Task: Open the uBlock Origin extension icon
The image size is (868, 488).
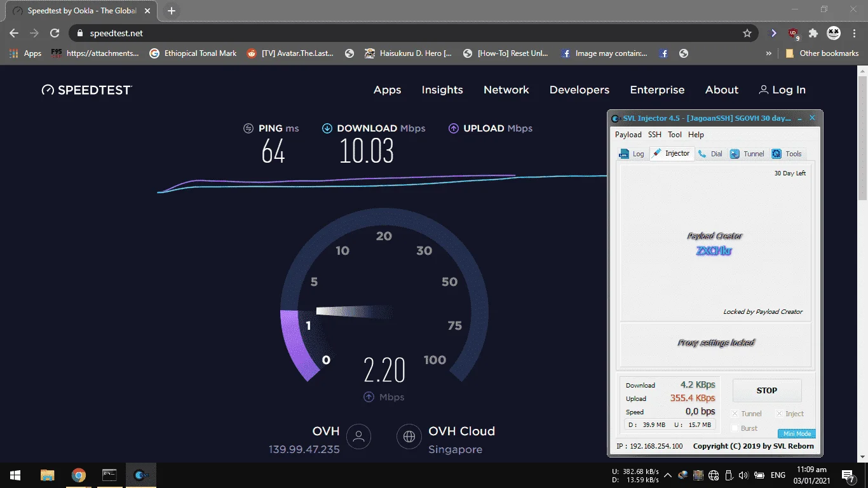Action: point(793,33)
